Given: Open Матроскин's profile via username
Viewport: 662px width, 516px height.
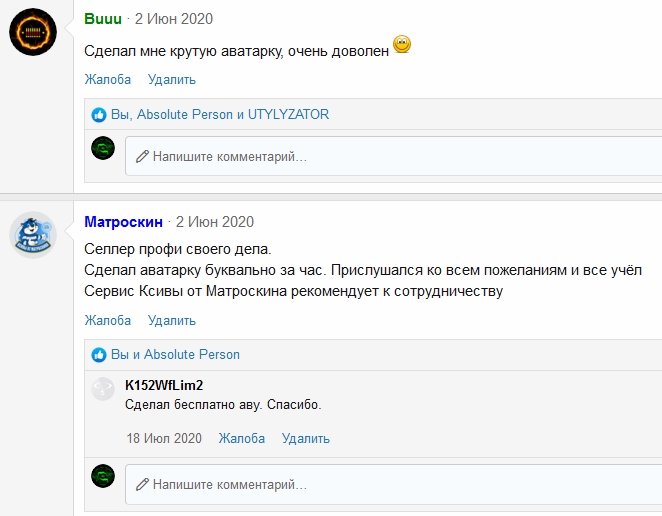Looking at the screenshot, I should (123, 222).
